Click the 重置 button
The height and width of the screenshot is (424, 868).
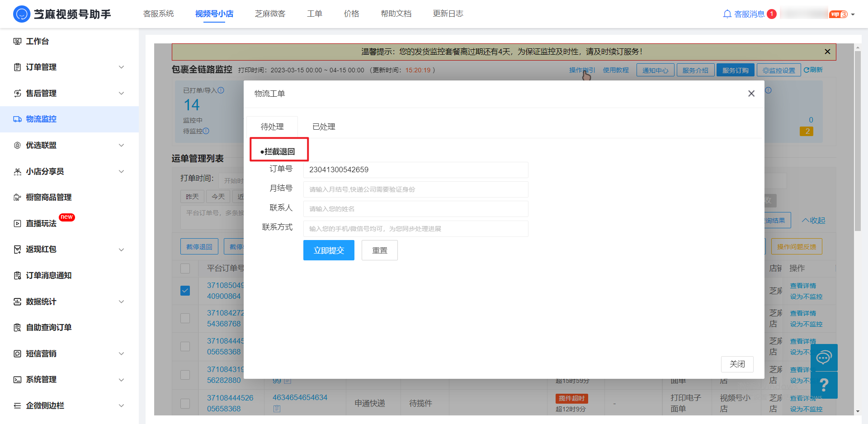(380, 250)
